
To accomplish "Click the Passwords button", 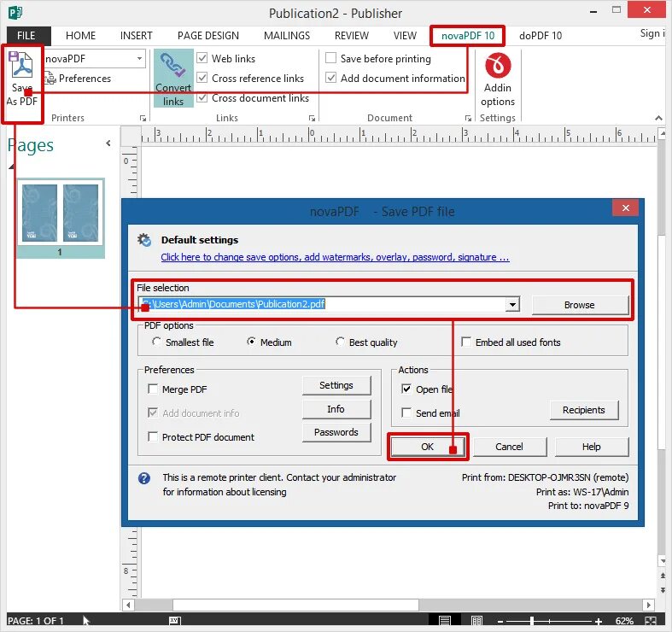I will click(336, 432).
